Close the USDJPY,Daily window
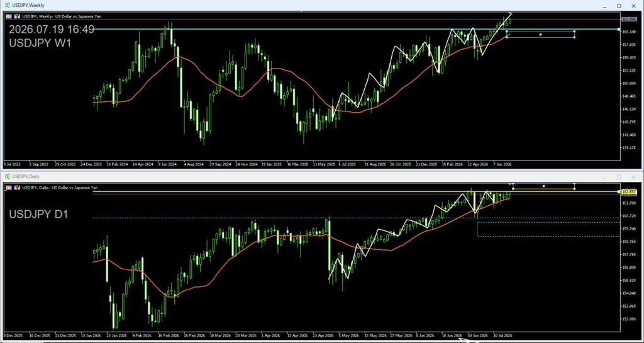 click(633, 177)
